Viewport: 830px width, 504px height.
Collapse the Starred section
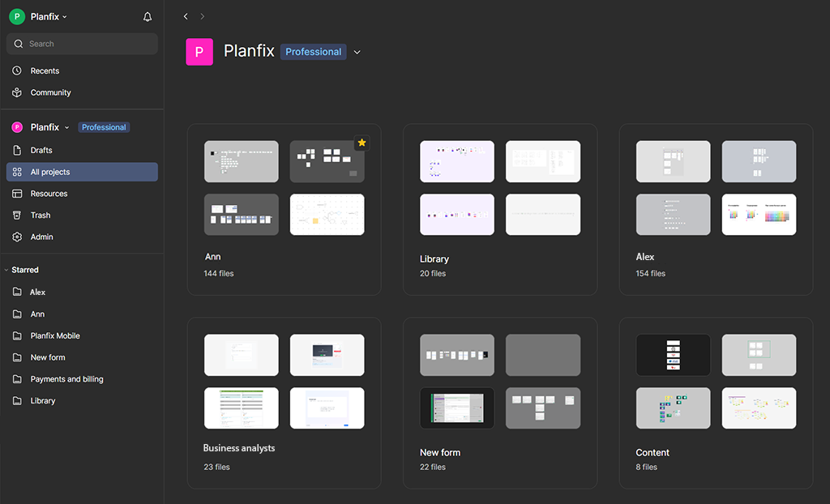[9, 269]
